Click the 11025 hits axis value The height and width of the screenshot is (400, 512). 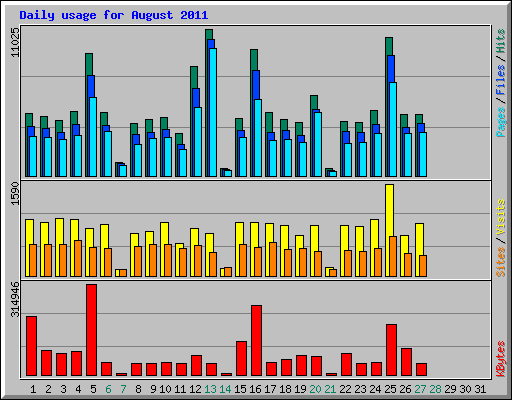(x=15, y=42)
